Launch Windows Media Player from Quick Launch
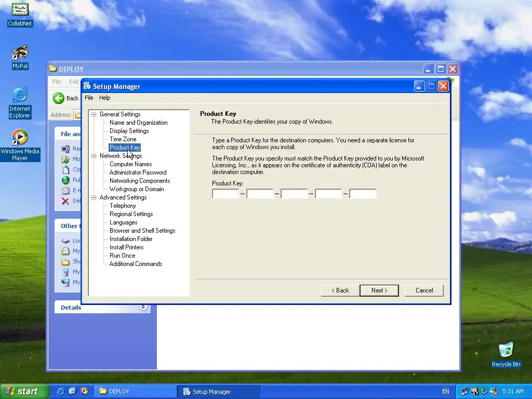The image size is (532, 399). pos(84,391)
